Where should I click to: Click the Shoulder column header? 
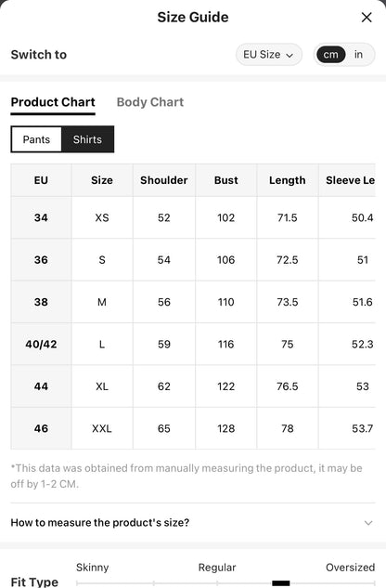(163, 180)
